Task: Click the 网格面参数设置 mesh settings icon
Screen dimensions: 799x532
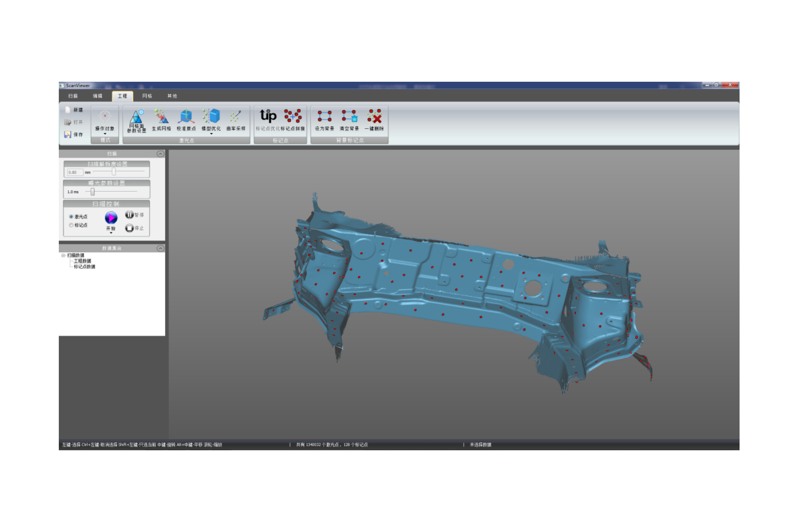Action: tap(136, 117)
